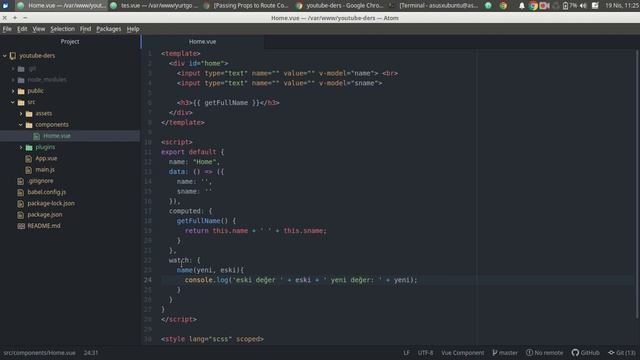Viewport: 640px width, 360px height.
Task: Click line number 11 in the gutter
Action: click(147, 152)
